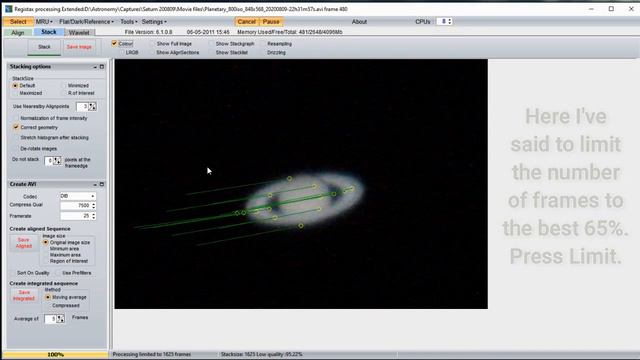Open the Flat/Dark/Reference dropdown menu
Screen dimensions: 640x360
pos(87,22)
